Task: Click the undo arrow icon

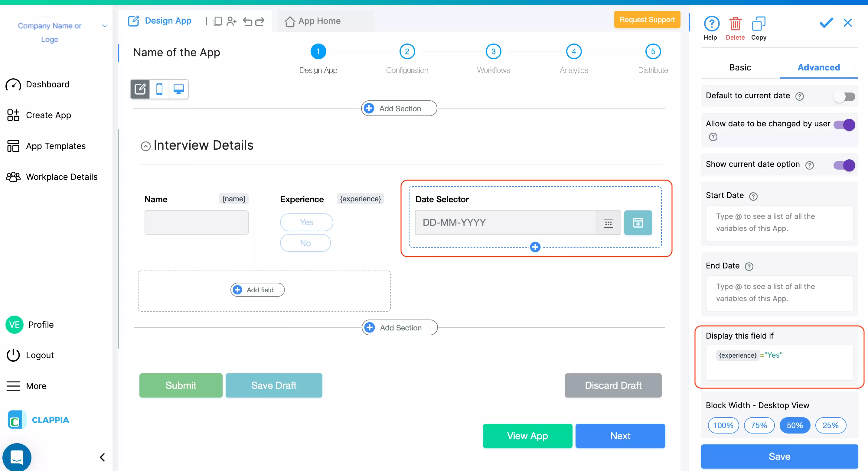Action: [x=248, y=21]
